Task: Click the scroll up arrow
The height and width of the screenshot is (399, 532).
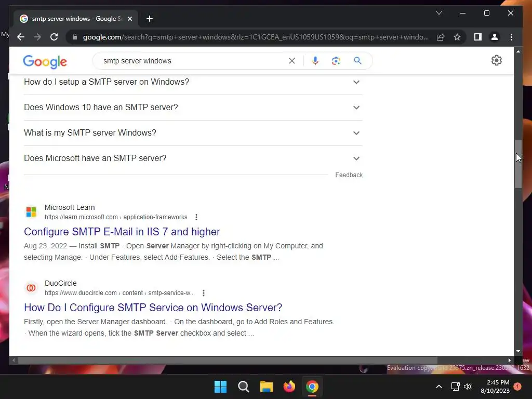Action: tap(518, 51)
